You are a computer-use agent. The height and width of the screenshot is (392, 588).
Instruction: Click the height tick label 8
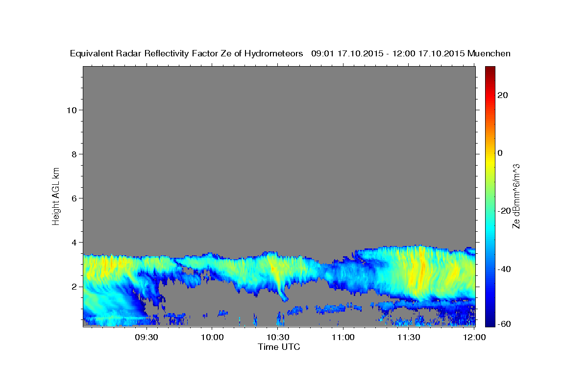coord(74,154)
